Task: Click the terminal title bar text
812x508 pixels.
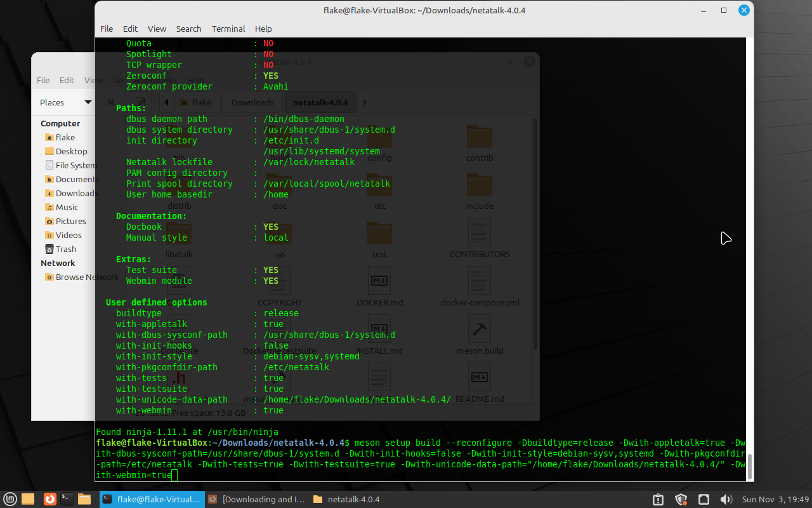Action: point(424,10)
